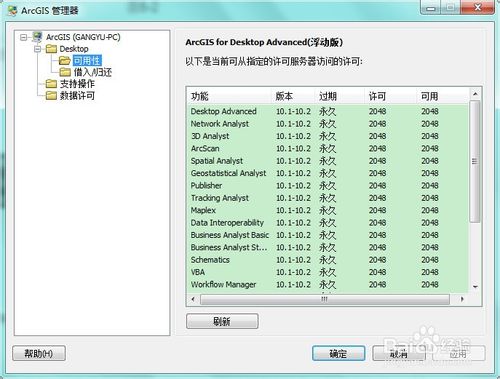Select the Geostatistical Analyst row
This screenshot has width=500, height=379.
pos(328,173)
